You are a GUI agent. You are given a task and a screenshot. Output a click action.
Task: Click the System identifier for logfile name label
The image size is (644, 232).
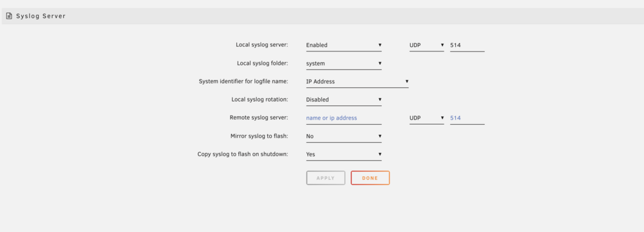pos(243,81)
